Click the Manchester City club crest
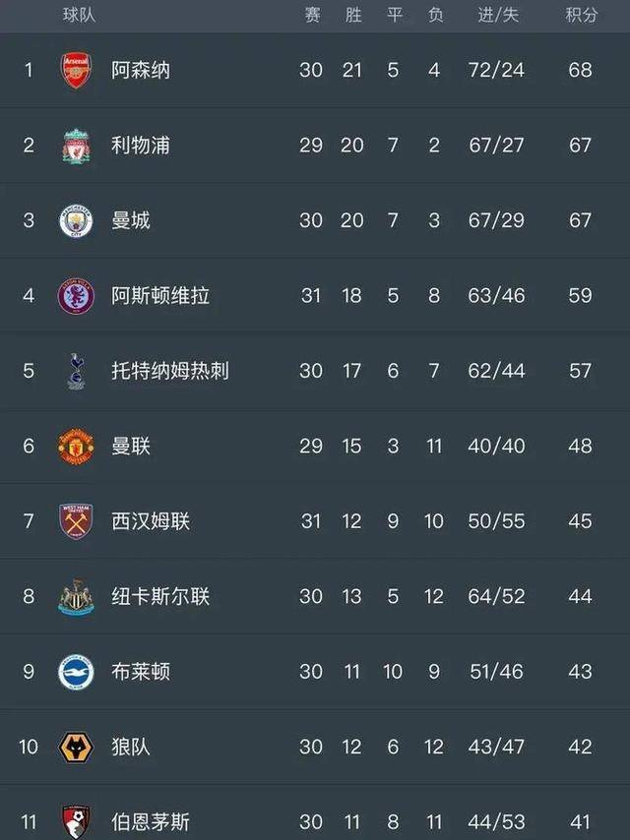 [x=76, y=220]
